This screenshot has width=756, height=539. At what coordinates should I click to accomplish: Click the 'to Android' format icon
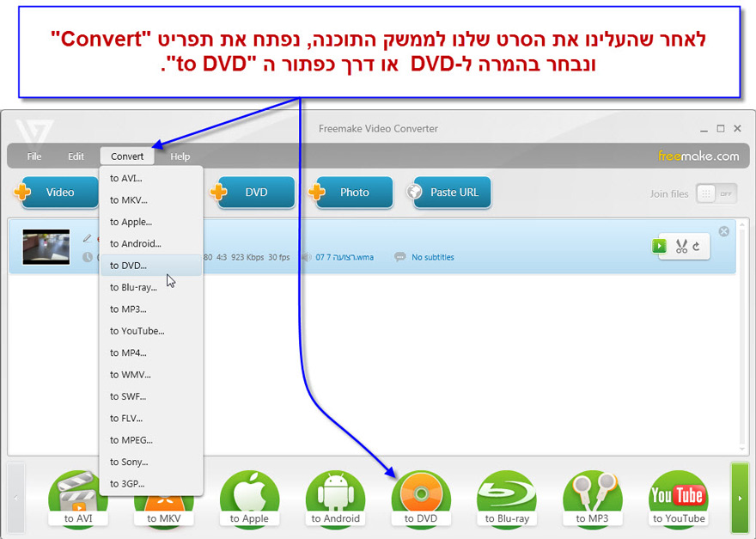[336, 499]
